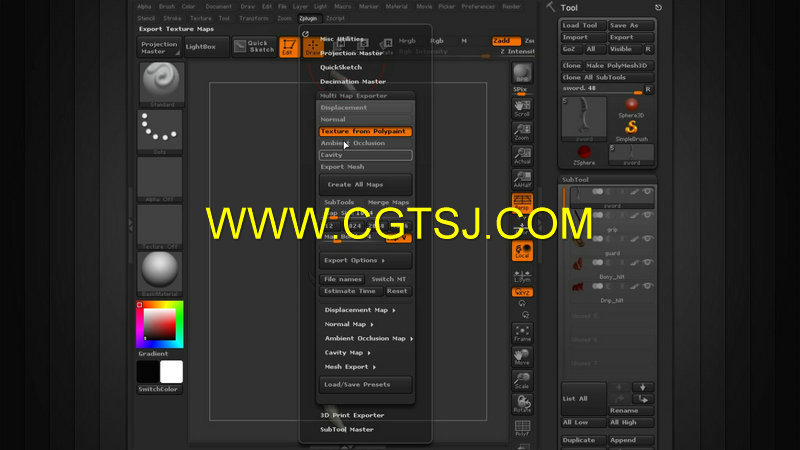Screen dimensions: 800x450
Task: Expand the Displacement Map settings
Action: click(360, 310)
